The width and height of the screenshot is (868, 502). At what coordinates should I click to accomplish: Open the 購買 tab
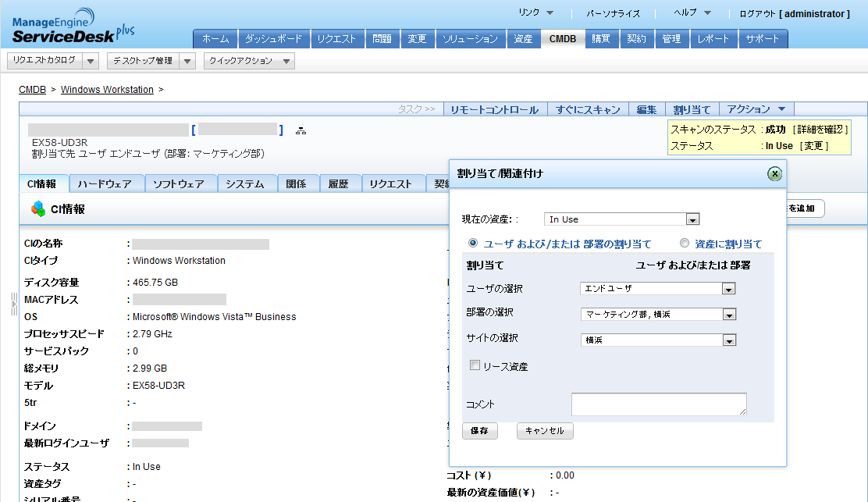(601, 39)
